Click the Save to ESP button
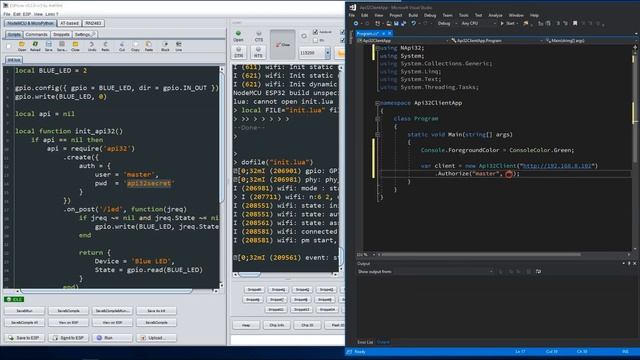Screen dimensions: 640x360 [x=24, y=338]
